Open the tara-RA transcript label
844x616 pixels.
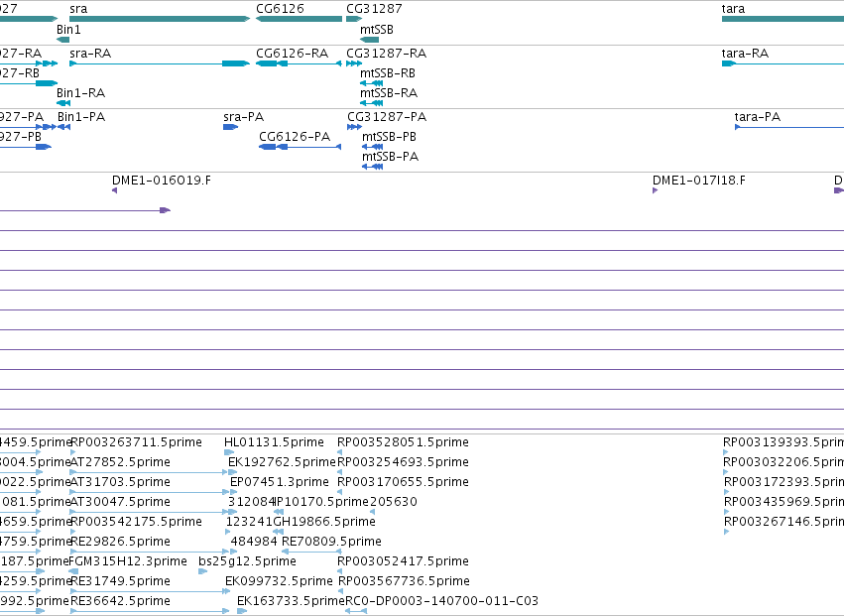pyautogui.click(x=745, y=54)
